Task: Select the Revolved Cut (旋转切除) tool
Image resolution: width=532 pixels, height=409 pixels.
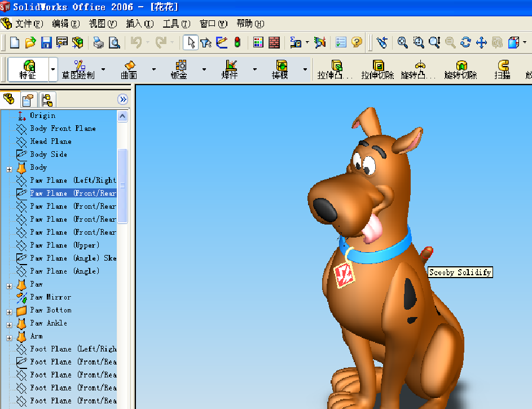Action: coord(461,69)
